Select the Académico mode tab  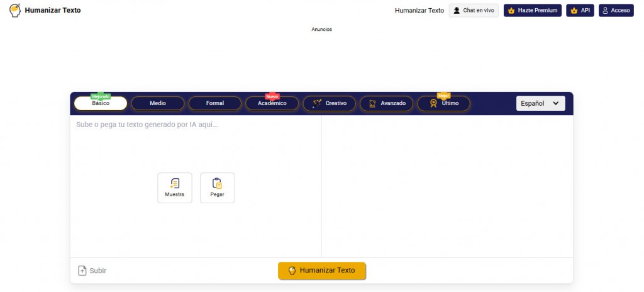point(272,103)
